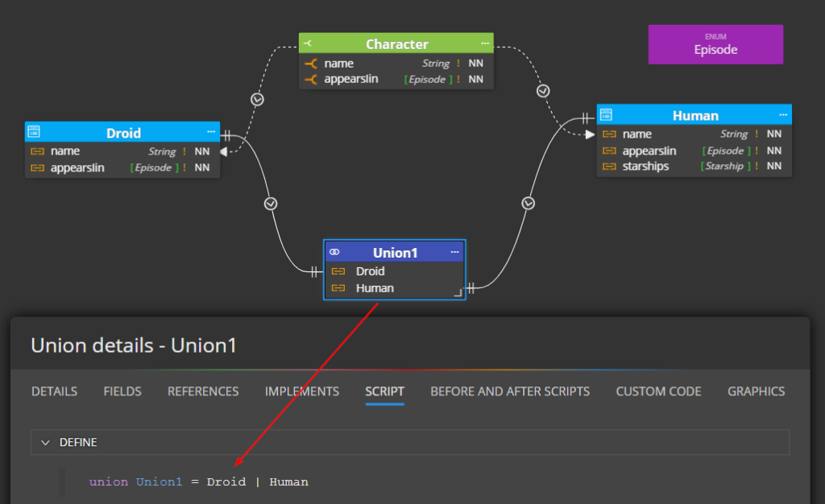Screen dimensions: 825x504
Task: Open the REFERENCES tab
Action: click(x=203, y=391)
